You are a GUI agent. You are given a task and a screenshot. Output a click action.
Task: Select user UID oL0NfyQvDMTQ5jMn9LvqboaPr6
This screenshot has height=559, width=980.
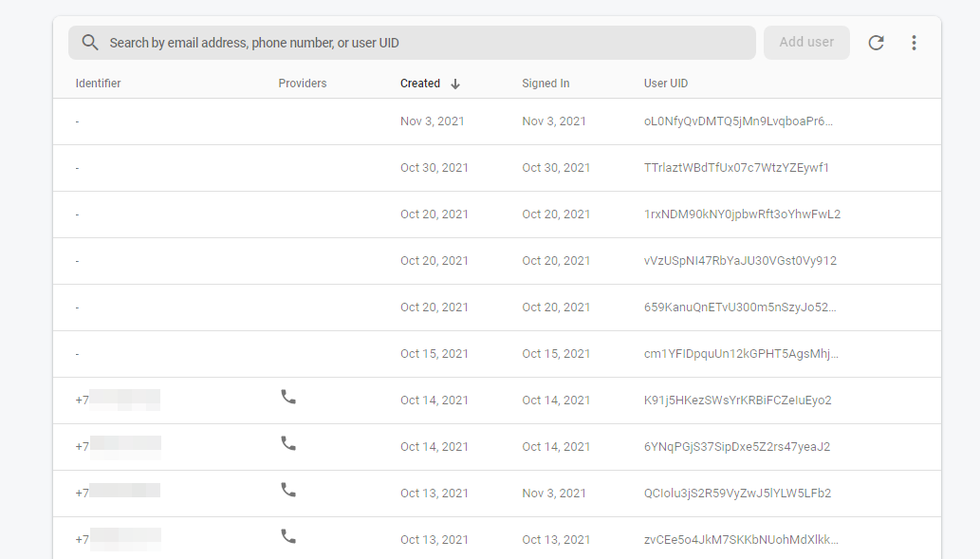click(738, 121)
